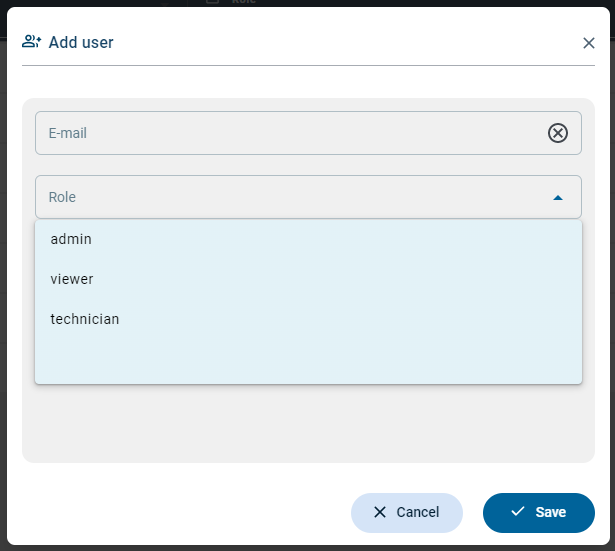Choose the admin role option
615x551 pixels.
pyautogui.click(x=308, y=239)
